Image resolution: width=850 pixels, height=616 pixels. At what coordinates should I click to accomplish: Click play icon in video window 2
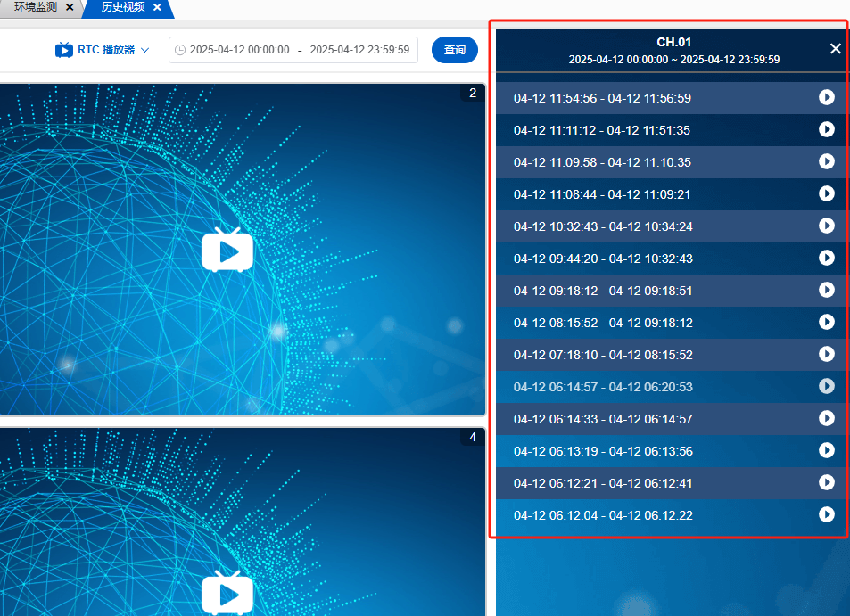227,250
